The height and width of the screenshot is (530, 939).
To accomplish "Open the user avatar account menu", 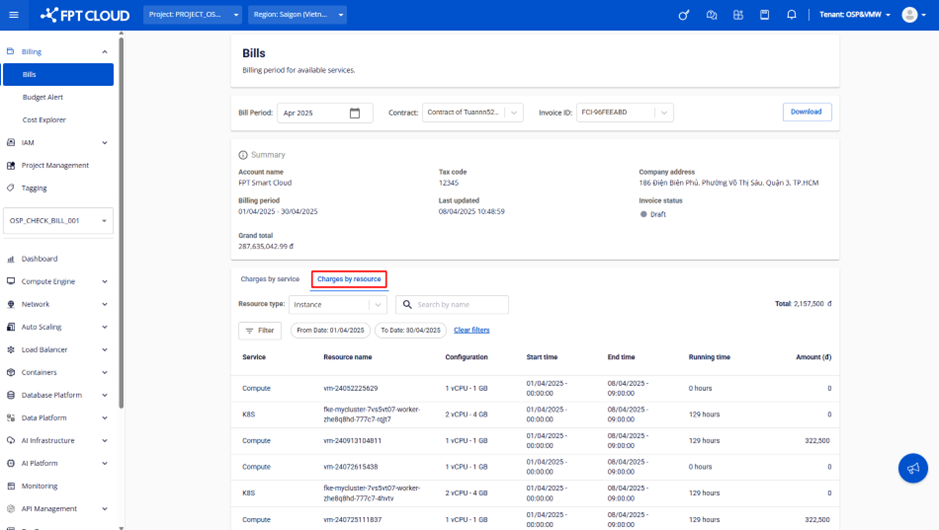I will (912, 15).
